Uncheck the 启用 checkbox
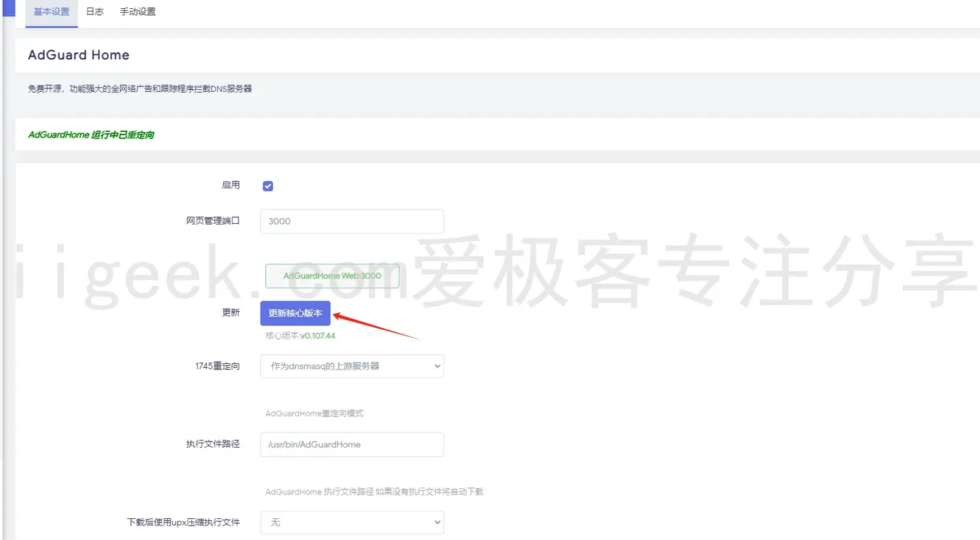Image resolution: width=980 pixels, height=540 pixels. (x=267, y=185)
